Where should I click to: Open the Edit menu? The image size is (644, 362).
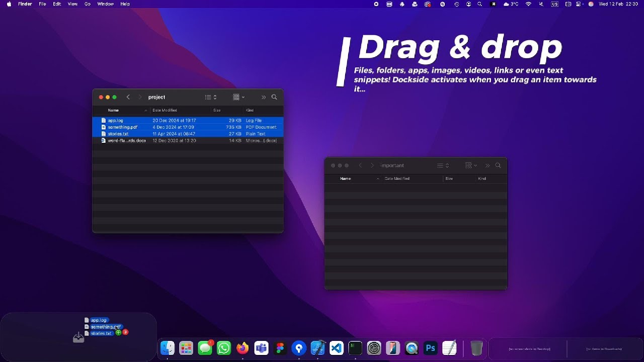click(x=57, y=4)
